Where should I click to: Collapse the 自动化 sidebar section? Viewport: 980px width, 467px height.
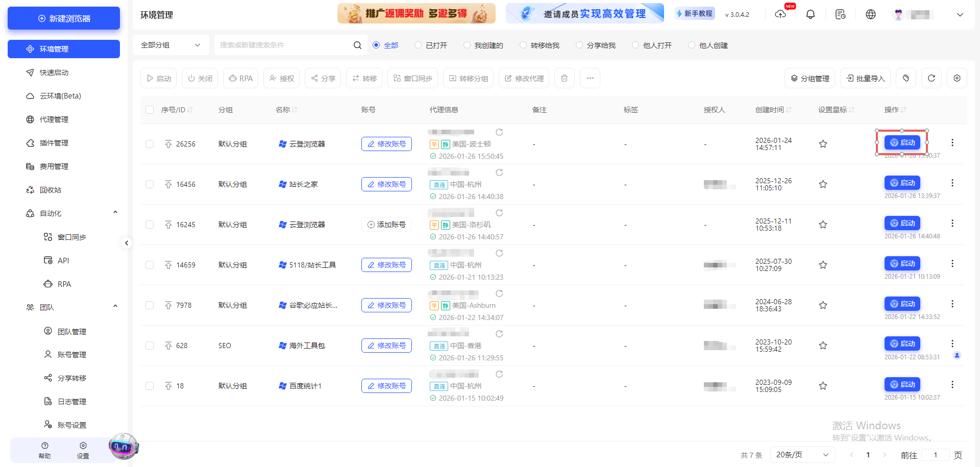[115, 212]
